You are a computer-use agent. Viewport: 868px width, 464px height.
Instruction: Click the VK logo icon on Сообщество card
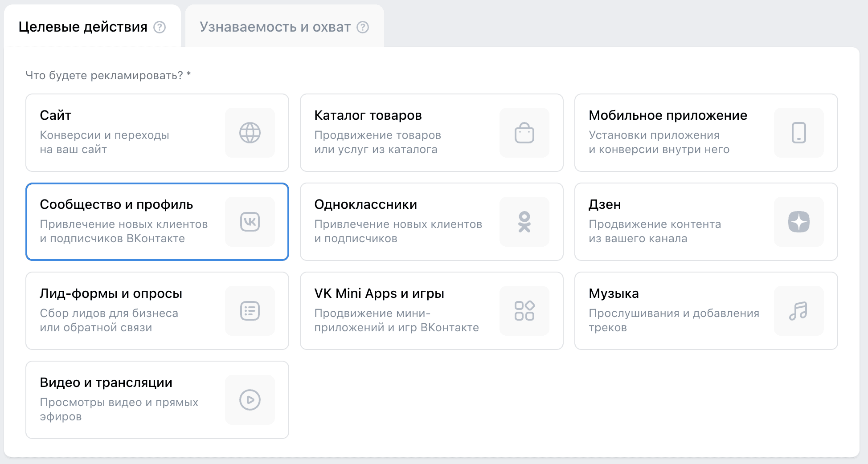tap(250, 222)
